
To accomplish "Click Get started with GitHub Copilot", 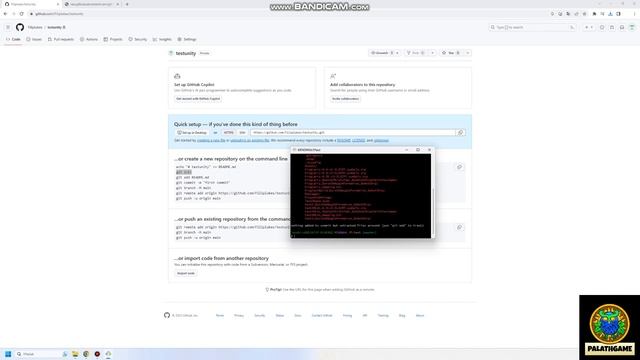I will 198,99.
